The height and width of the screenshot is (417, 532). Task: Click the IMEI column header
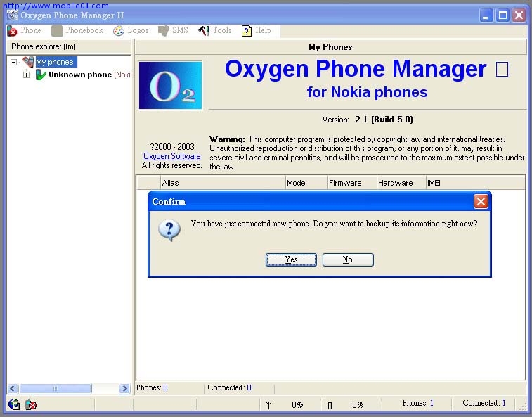(x=475, y=183)
